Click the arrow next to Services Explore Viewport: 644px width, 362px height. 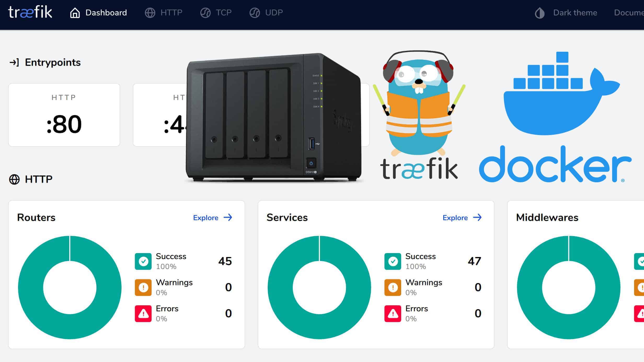(478, 218)
